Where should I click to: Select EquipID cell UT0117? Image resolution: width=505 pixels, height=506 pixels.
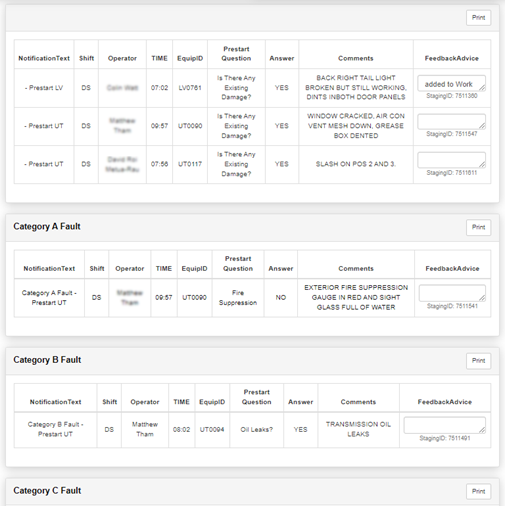coord(190,164)
